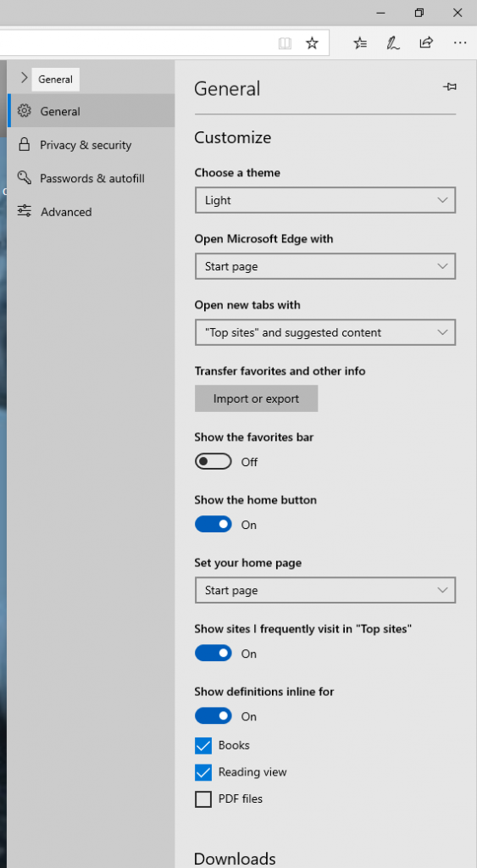Check the PDF files checkbox

pos(203,798)
